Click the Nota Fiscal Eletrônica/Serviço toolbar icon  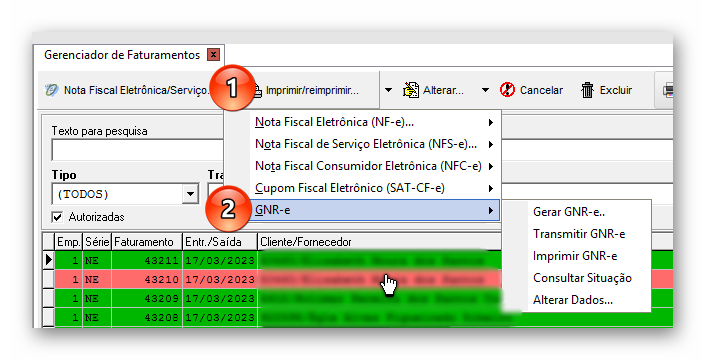(51, 90)
